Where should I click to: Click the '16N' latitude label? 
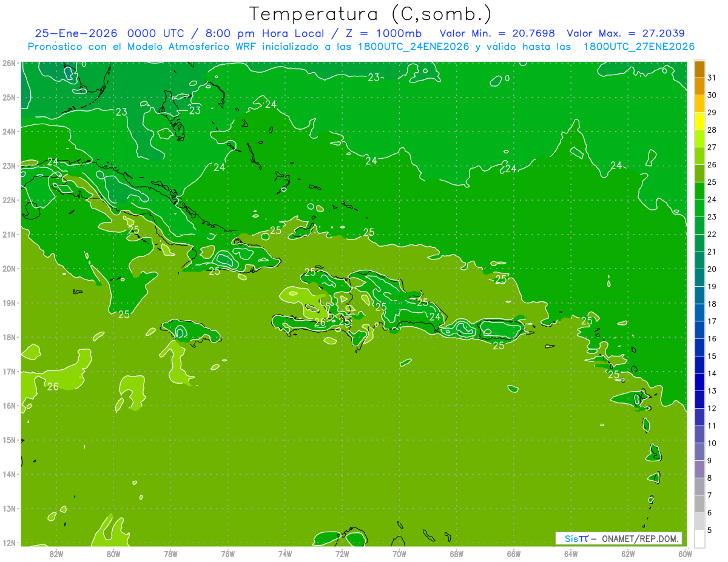click(8, 406)
